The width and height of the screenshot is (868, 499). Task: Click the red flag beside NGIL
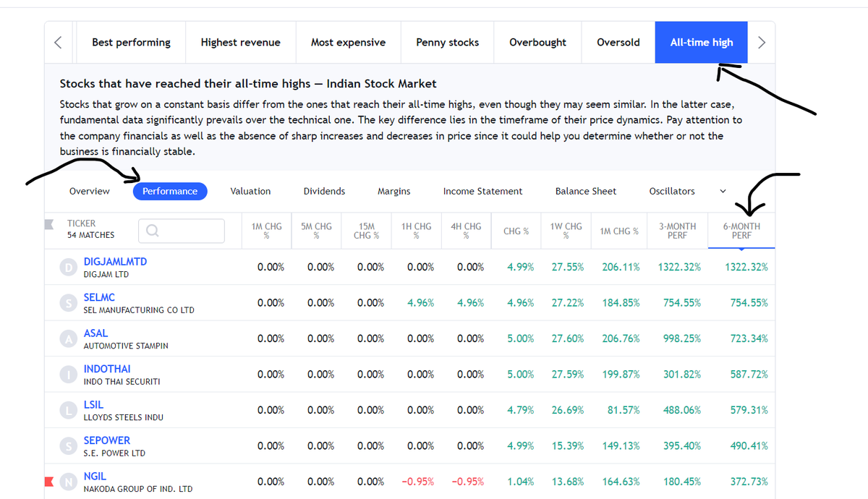point(50,482)
